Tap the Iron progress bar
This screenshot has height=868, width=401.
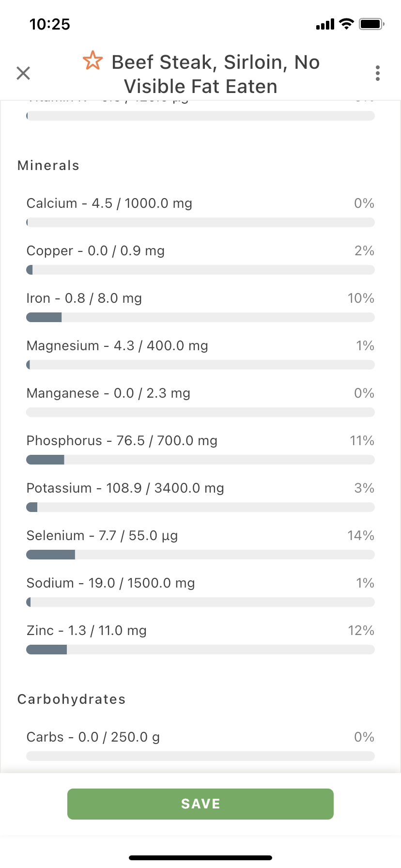point(200,317)
